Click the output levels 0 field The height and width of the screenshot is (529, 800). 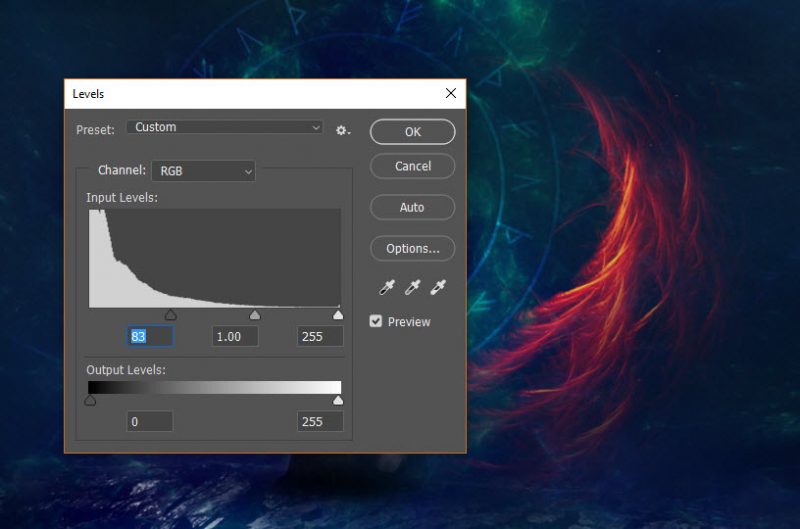click(x=150, y=422)
